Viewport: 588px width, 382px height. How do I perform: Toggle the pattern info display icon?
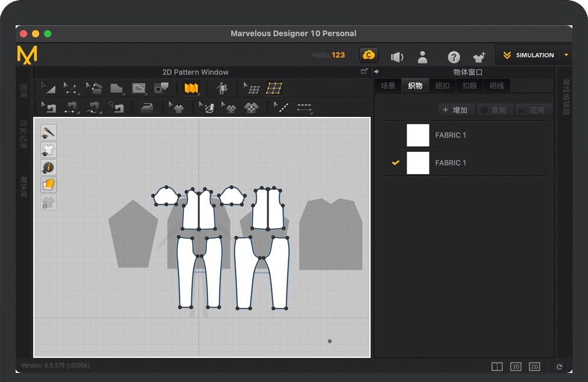(x=48, y=168)
